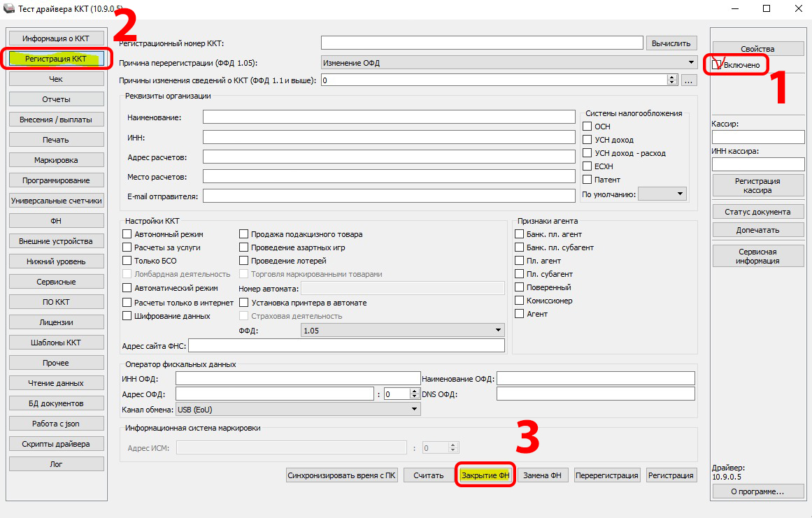Click the Вычислить button

(x=671, y=43)
